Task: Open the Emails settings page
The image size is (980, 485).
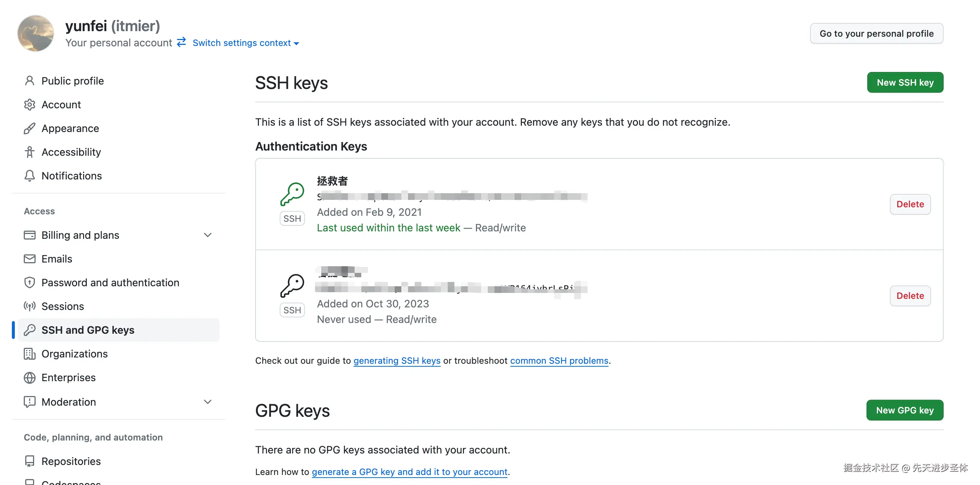Action: pyautogui.click(x=57, y=259)
